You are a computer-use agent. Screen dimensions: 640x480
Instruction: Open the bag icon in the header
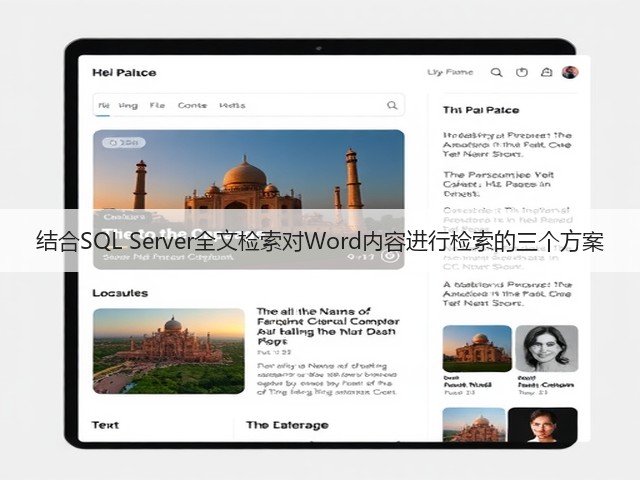[547, 72]
